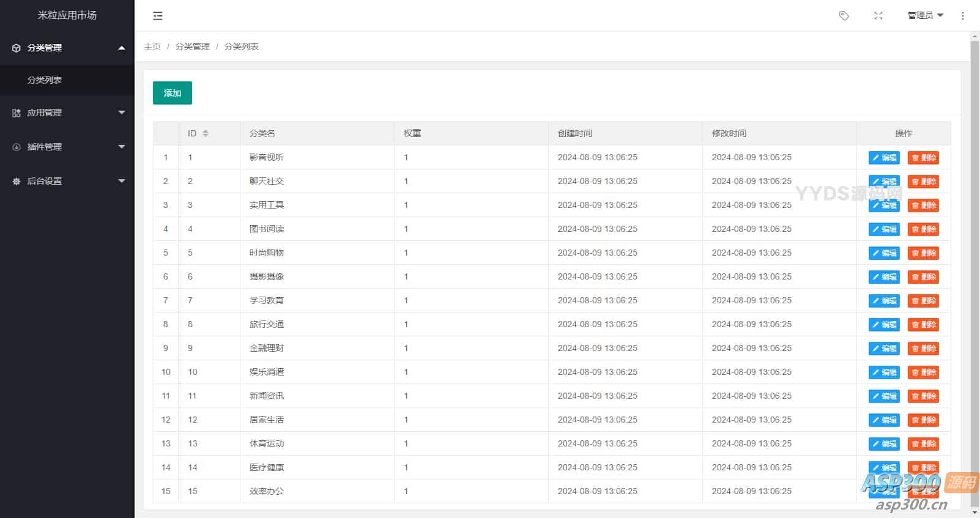Click the green 添加 button

pyautogui.click(x=173, y=93)
